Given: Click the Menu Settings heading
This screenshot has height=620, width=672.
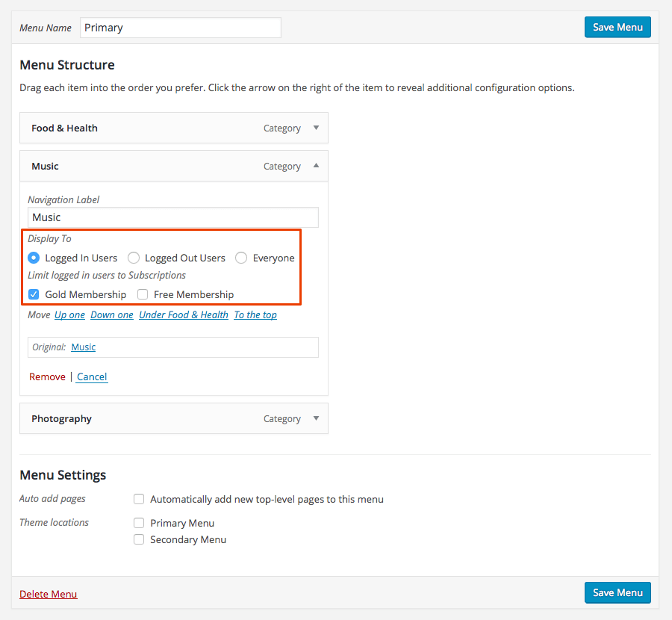Looking at the screenshot, I should tap(63, 475).
